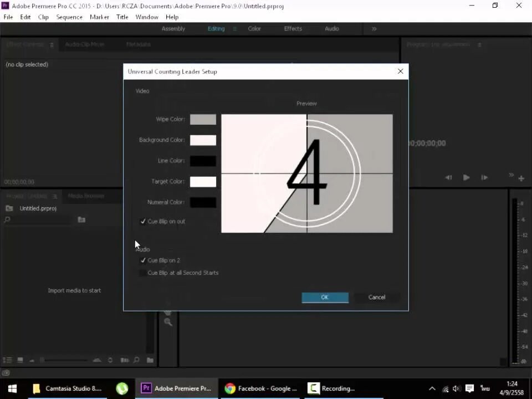Image resolution: width=532 pixels, height=399 pixels.
Task: Click the Creative Cloud status bar icon
Action: (6, 373)
